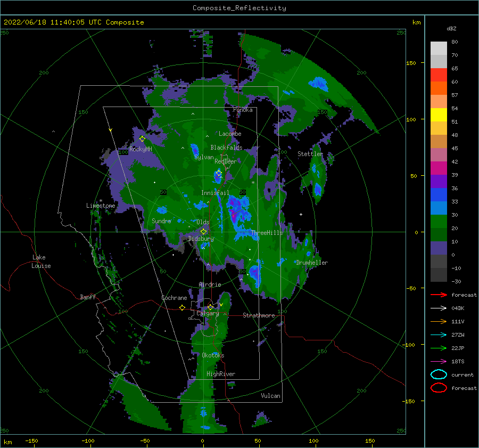Viewport: 479px width, 448px height.
Task: Pick the indigo swatch below 10 dBZ
Action: [439, 248]
